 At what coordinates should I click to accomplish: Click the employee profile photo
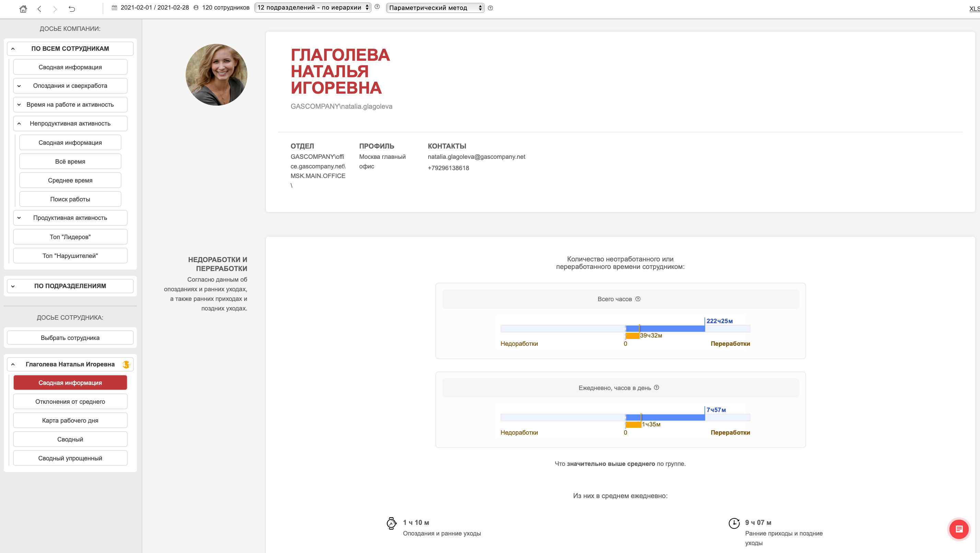(x=217, y=75)
